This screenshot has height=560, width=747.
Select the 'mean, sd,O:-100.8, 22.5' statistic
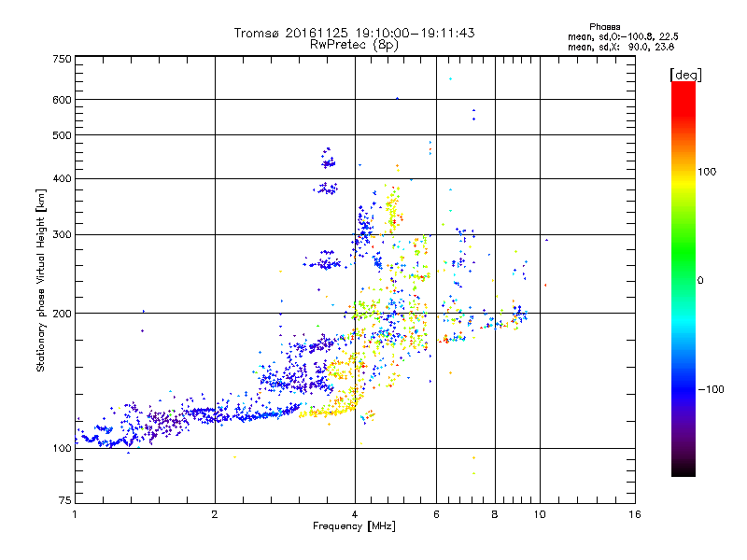click(623, 36)
